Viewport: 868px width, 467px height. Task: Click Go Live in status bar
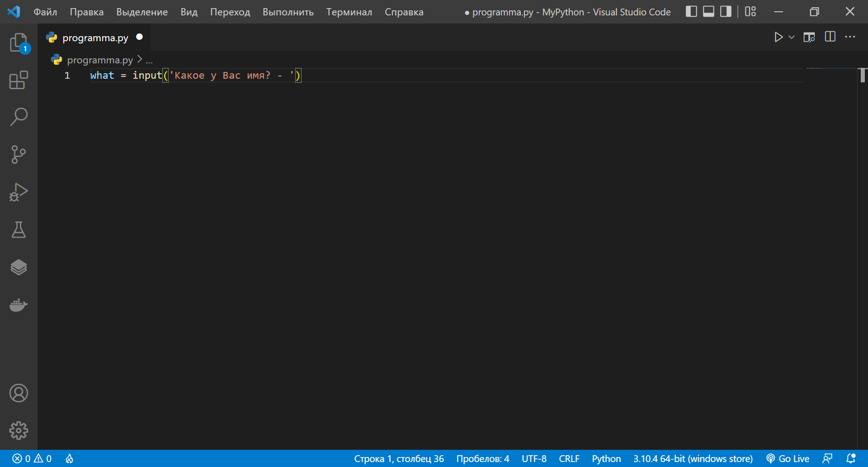(788, 458)
